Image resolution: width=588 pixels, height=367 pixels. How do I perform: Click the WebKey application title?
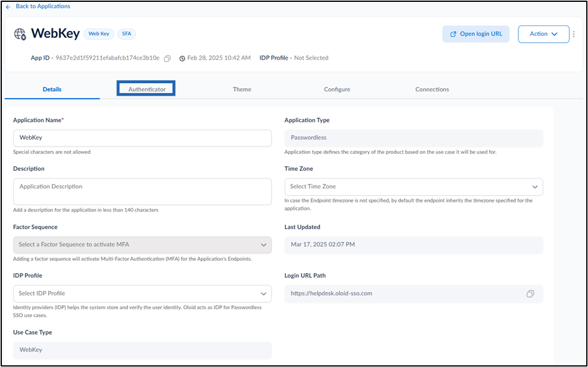coord(55,34)
